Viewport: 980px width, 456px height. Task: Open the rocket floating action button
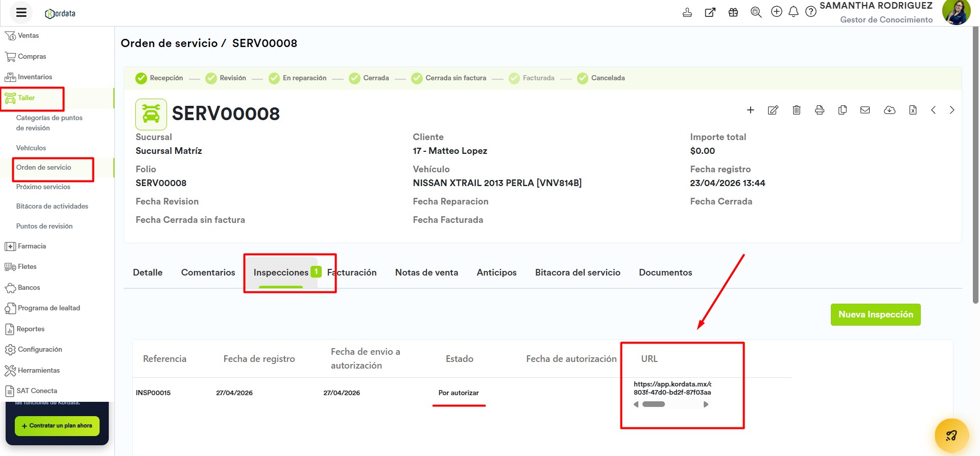point(951,436)
